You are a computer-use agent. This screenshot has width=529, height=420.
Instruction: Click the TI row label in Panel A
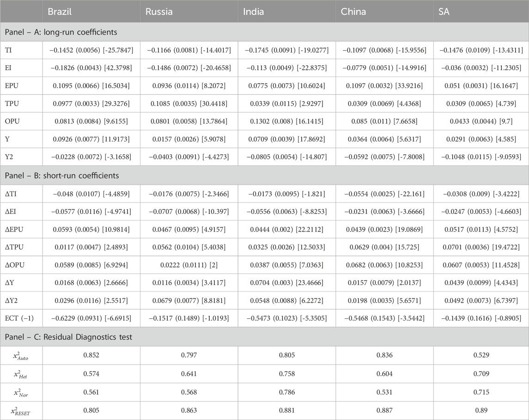tap(8, 50)
